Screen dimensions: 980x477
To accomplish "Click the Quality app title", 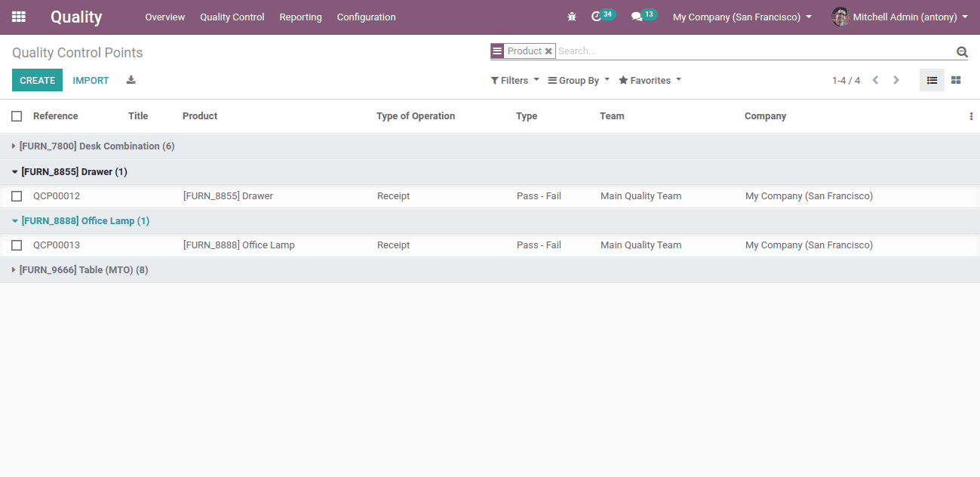I will coord(76,17).
